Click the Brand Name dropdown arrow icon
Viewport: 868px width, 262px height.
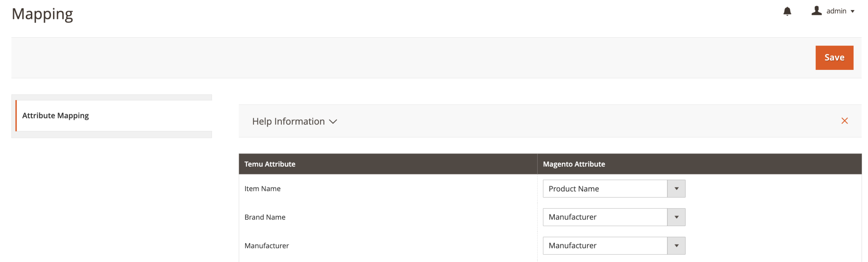click(676, 217)
